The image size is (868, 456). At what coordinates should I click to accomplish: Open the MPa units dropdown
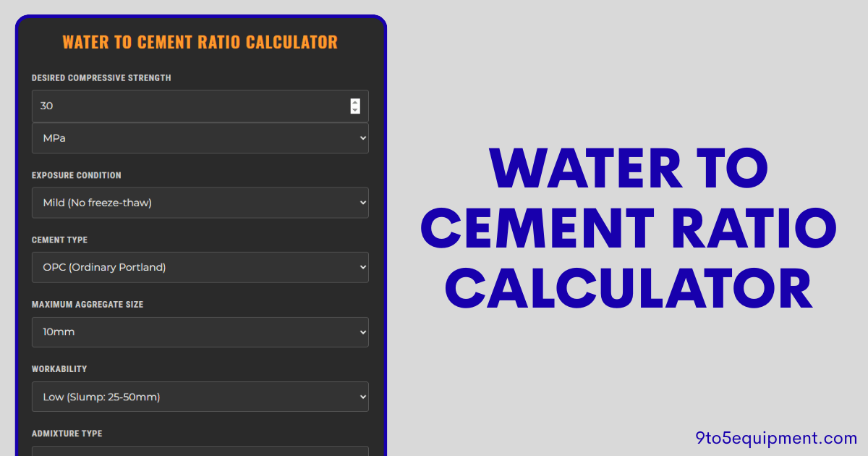(200, 138)
